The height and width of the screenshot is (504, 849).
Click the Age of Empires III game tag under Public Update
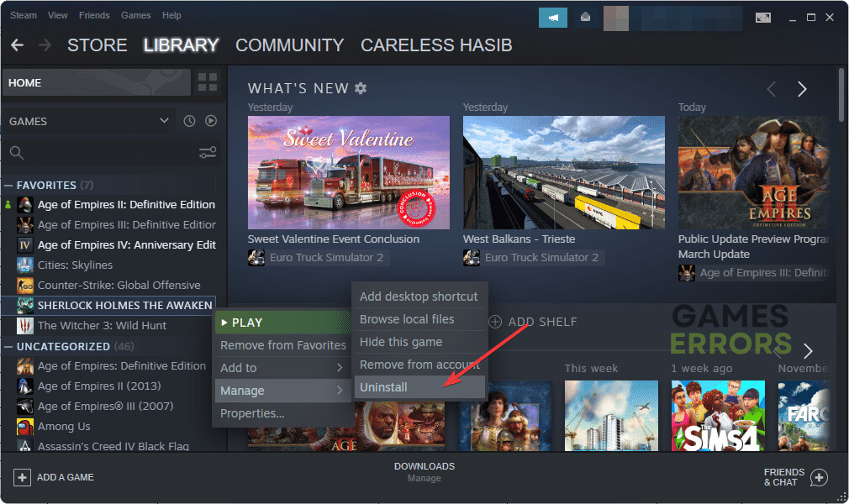(x=754, y=273)
